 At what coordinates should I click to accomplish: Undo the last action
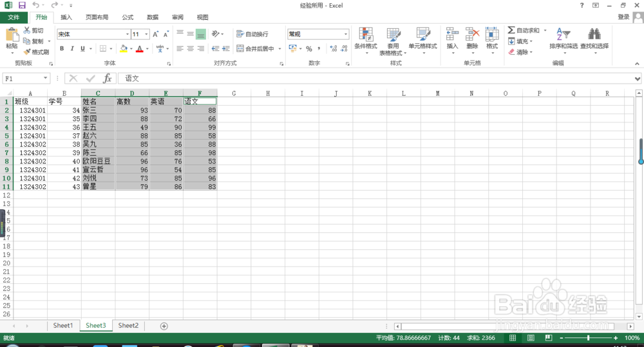click(36, 5)
